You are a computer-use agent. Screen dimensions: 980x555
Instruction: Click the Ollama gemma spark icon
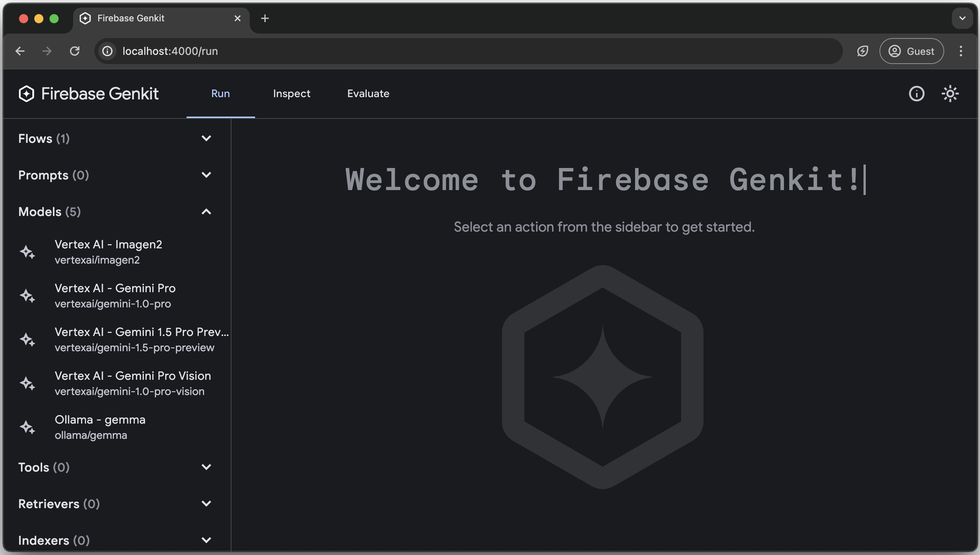tap(27, 428)
